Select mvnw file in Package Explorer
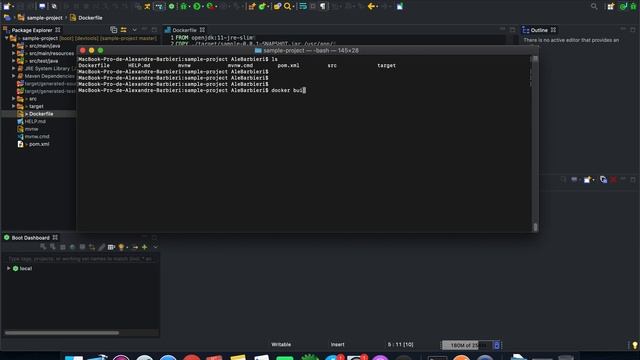640x360 pixels. pos(31,129)
